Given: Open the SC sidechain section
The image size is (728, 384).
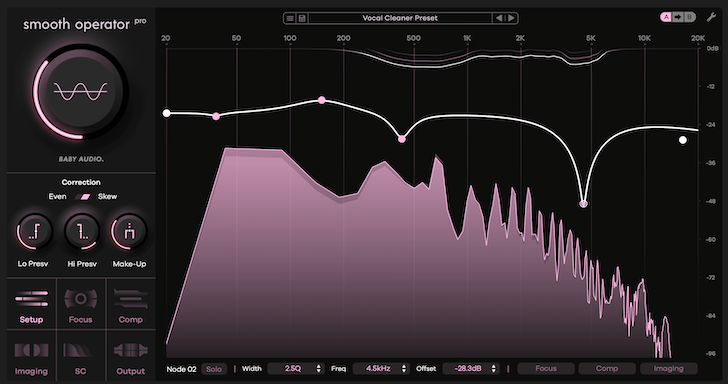Looking at the screenshot, I should tap(80, 357).
